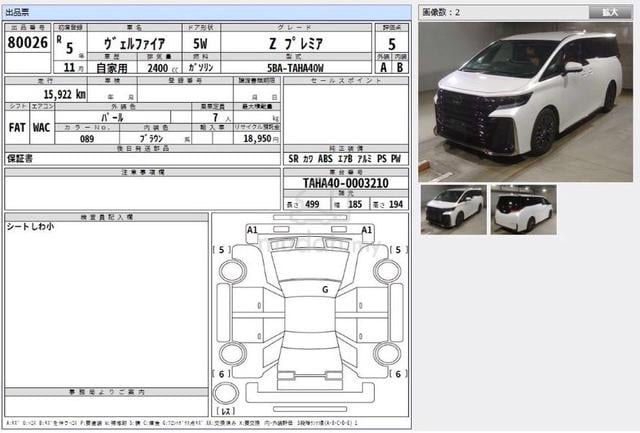The width and height of the screenshot is (640, 433).
Task: Select interior color ブラウン
Action: click(151, 139)
